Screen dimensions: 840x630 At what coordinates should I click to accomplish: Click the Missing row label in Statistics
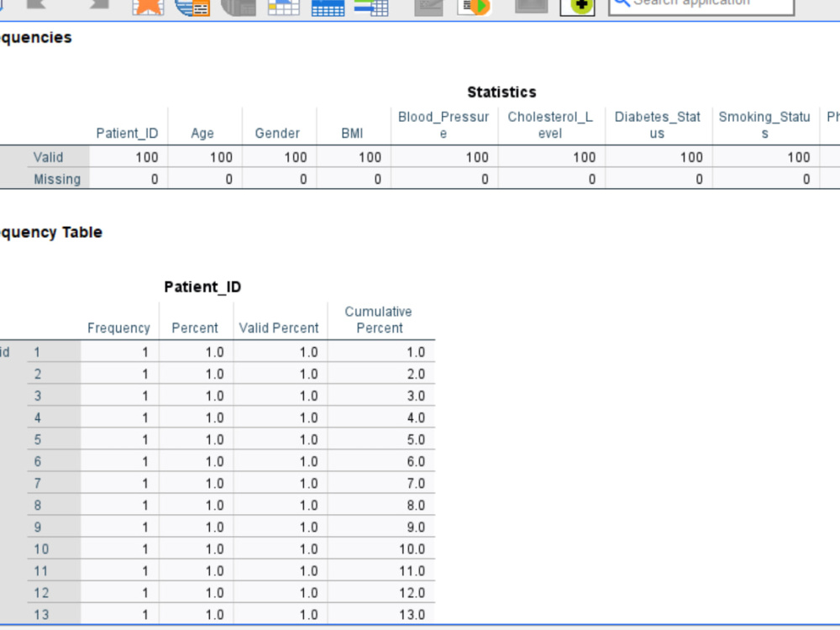point(57,180)
